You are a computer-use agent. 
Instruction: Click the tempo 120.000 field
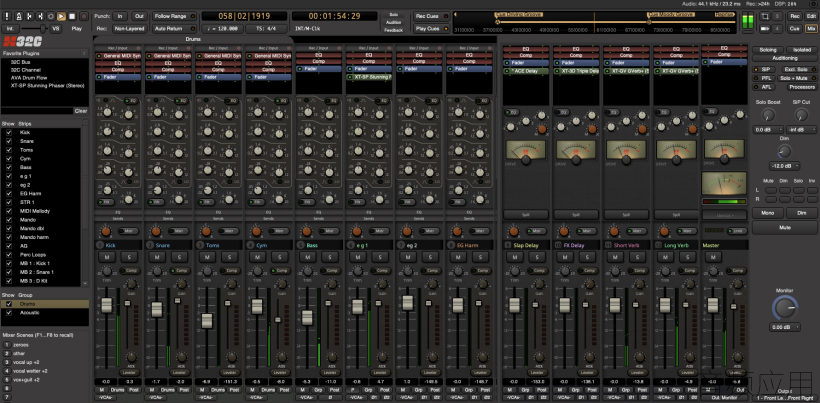[221, 29]
